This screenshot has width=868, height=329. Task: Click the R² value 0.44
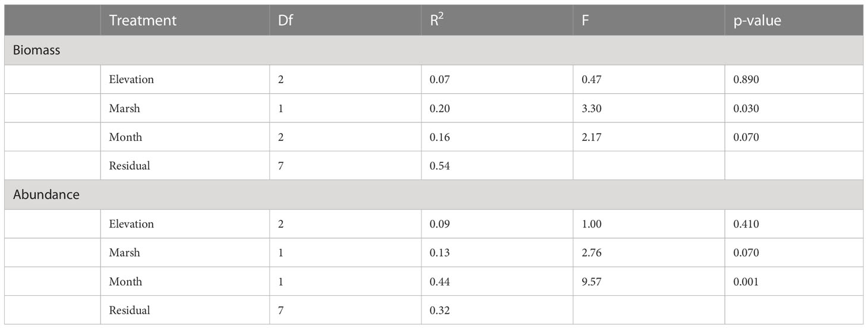pos(439,281)
